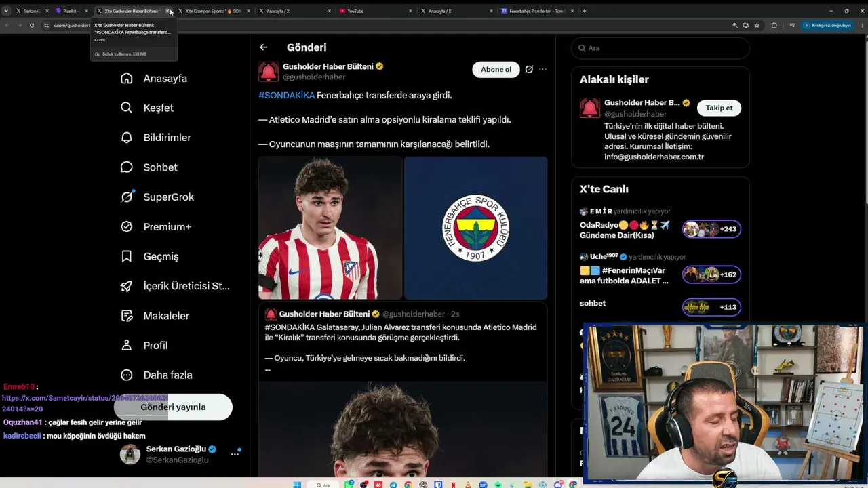Open the İçerik Üreticisi rocket icon

(x=126, y=286)
